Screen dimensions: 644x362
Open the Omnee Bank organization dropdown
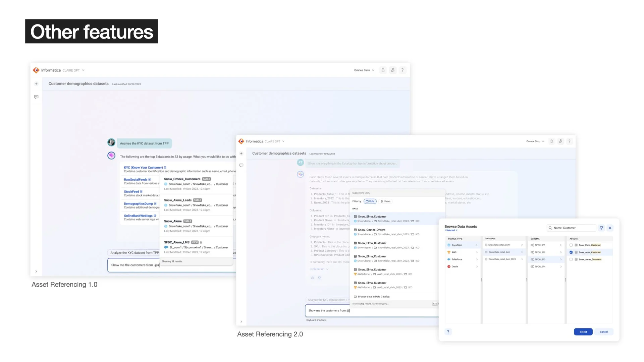pos(364,70)
